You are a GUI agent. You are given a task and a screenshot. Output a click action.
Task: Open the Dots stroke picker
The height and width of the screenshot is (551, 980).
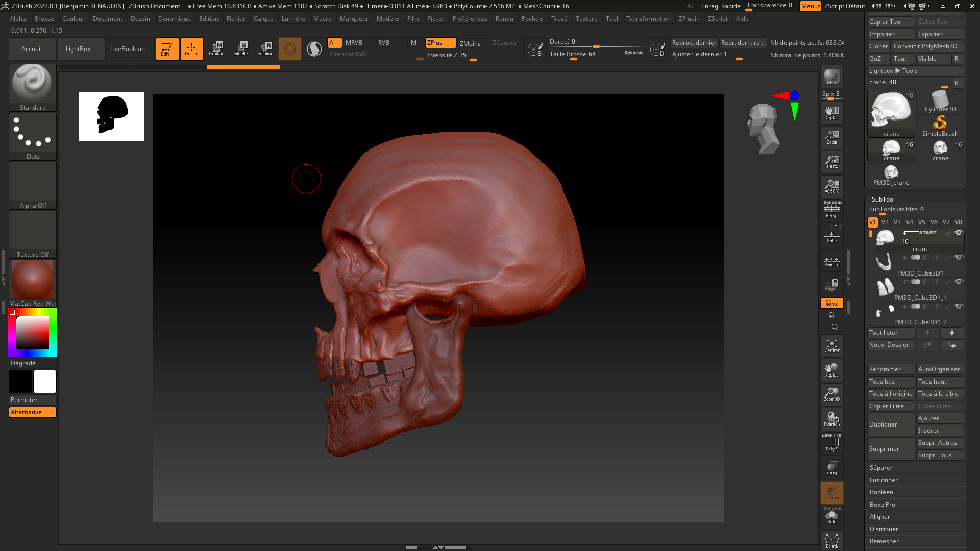(33, 136)
